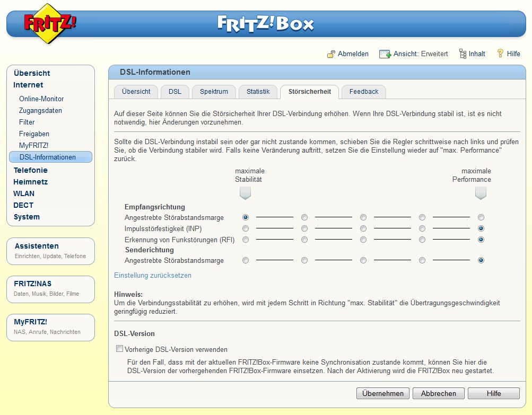Screen dimensions: 532x415
Task: Open the FRITZ!NAS panel
Action: [x=50, y=289]
